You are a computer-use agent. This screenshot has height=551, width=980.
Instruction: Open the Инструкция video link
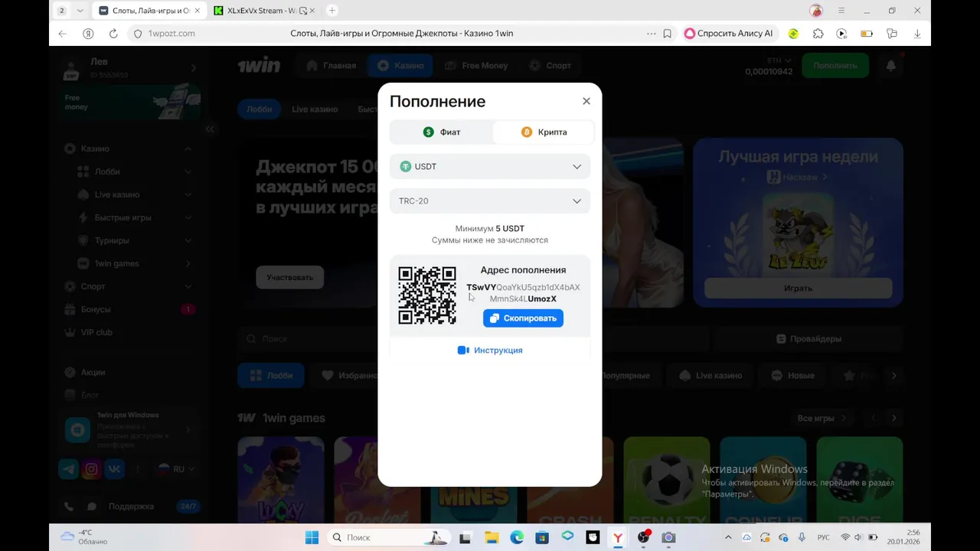[x=490, y=350]
